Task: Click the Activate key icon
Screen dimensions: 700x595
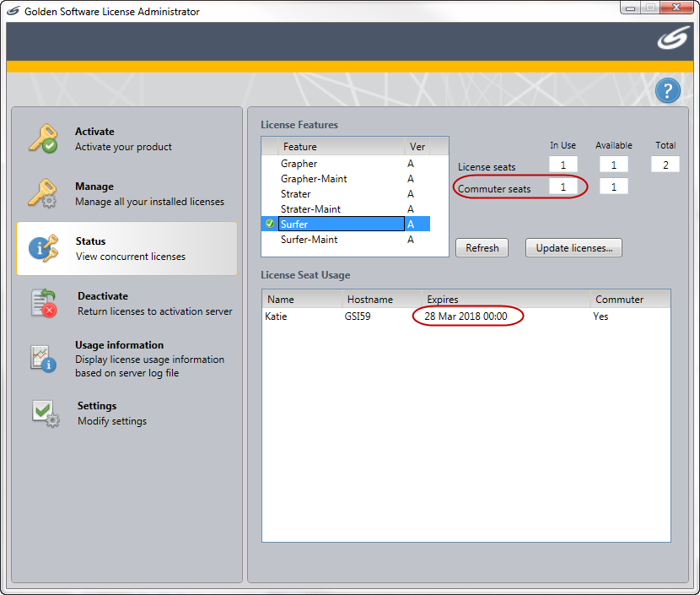Action: tap(43, 138)
